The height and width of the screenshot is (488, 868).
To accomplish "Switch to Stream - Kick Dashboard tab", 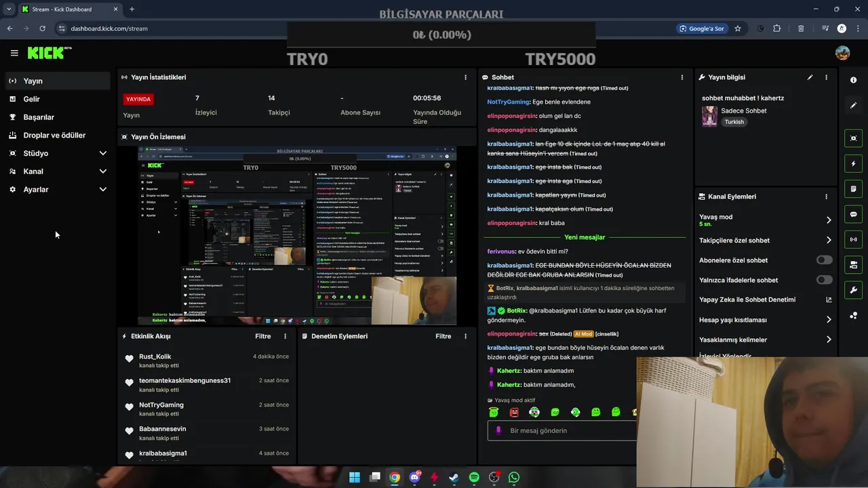I will point(70,9).
